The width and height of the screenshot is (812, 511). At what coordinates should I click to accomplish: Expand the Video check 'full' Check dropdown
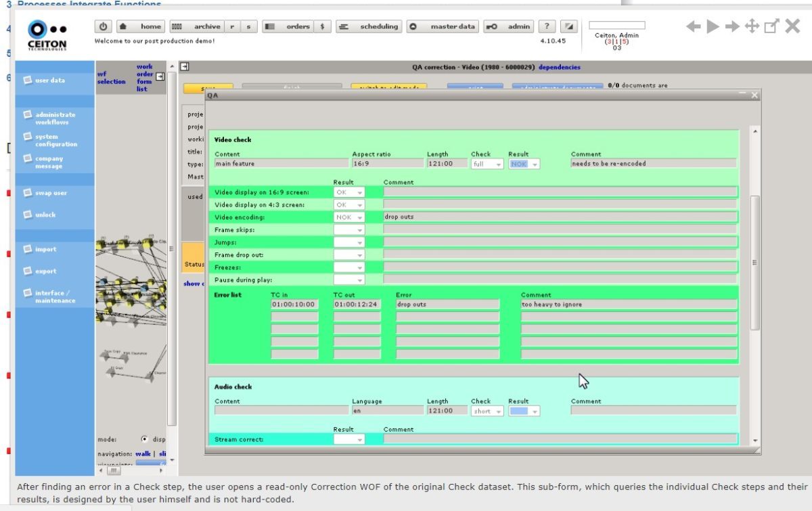(x=487, y=164)
